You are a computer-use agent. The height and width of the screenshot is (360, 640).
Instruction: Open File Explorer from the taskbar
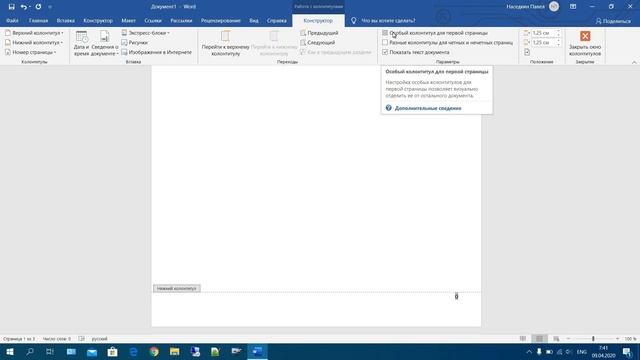pos(175,351)
